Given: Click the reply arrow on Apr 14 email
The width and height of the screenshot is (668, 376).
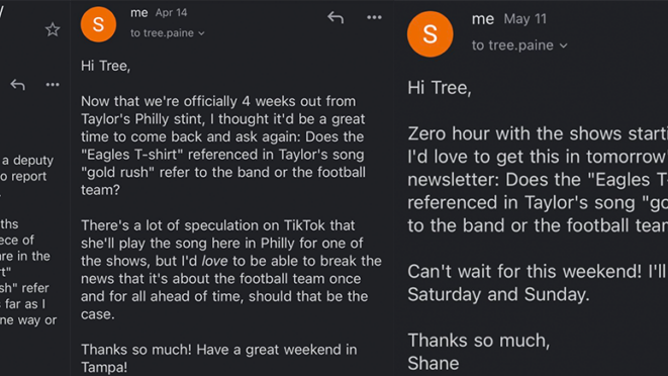Looking at the screenshot, I should pyautogui.click(x=335, y=17).
